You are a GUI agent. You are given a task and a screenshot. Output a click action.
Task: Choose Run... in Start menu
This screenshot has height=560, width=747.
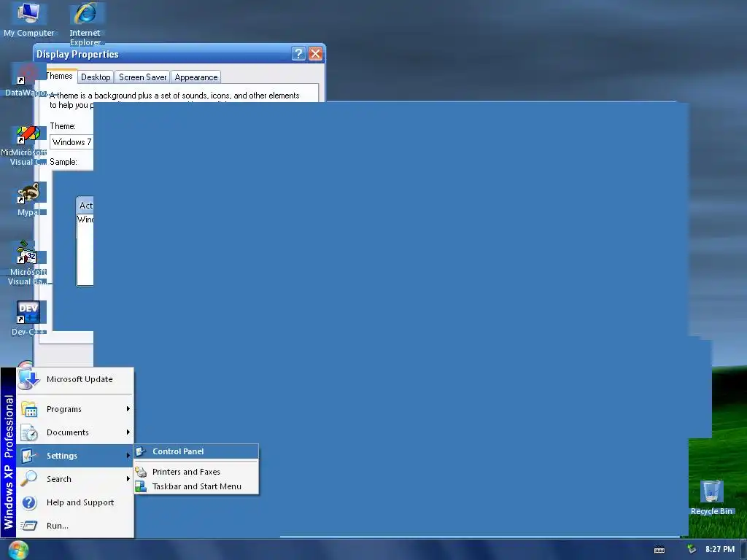pos(75,526)
